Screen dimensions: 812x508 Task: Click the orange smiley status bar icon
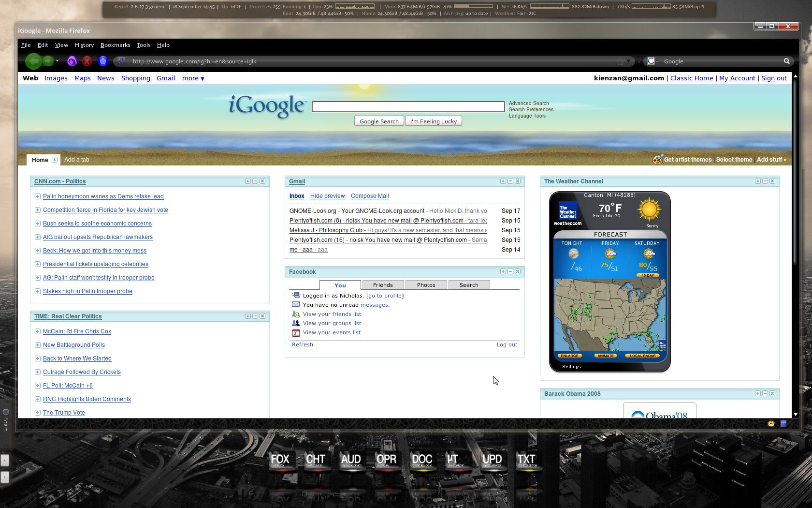coord(771,423)
